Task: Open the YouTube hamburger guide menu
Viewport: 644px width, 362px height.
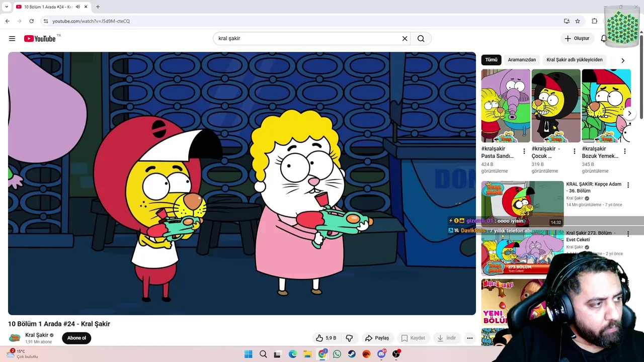Action: (x=12, y=39)
